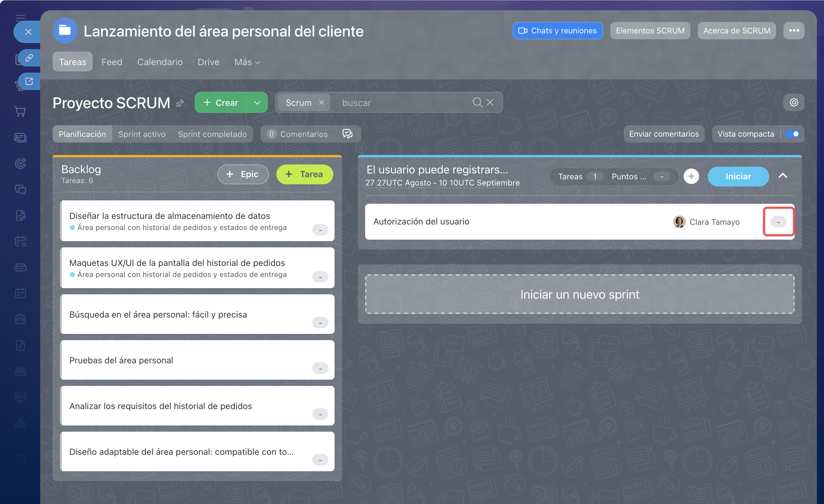The height and width of the screenshot is (504, 824).
Task: Click the comments chat bubble icon
Action: click(348, 134)
